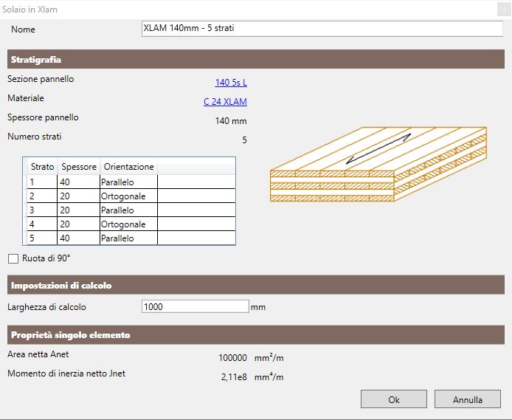Click the Nome input field
512x420 pixels.
322,29
